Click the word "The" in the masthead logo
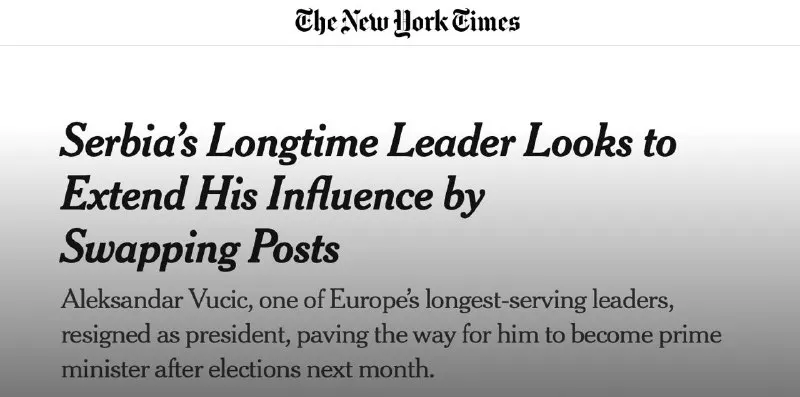Image resolution: width=800 pixels, height=397 pixels. (315, 21)
